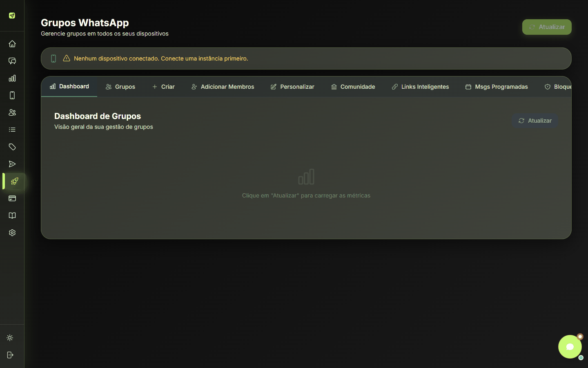
Task: Open the book documentation sidebar icon
Action: click(12, 215)
